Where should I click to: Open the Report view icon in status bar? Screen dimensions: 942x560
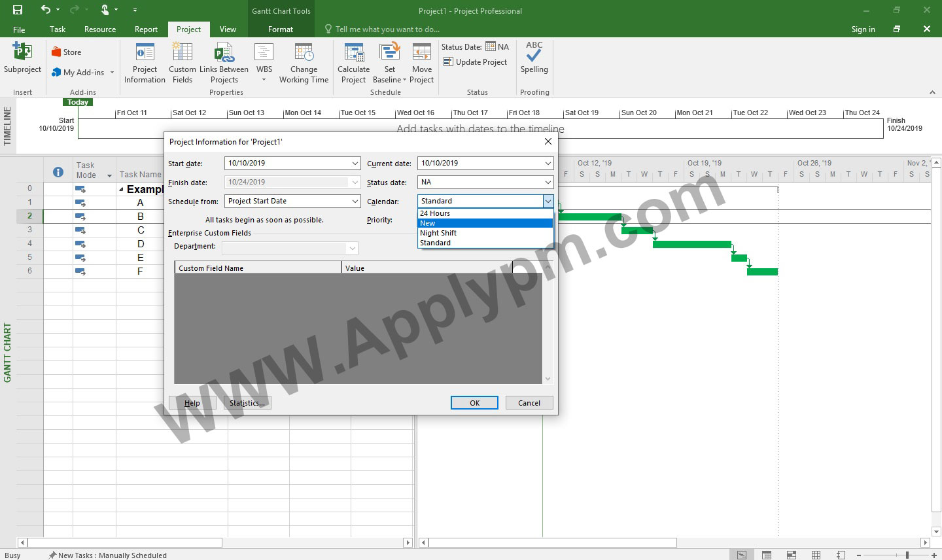tap(841, 555)
